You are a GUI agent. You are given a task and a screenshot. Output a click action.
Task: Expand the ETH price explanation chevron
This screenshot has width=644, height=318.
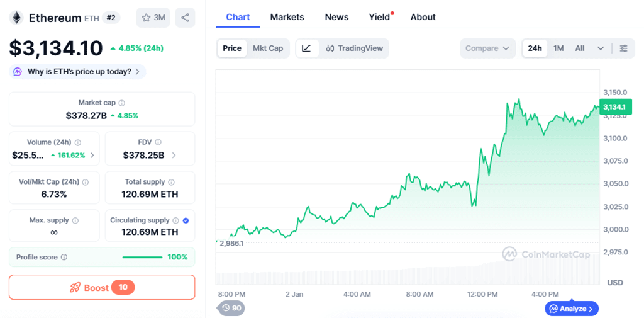click(138, 72)
